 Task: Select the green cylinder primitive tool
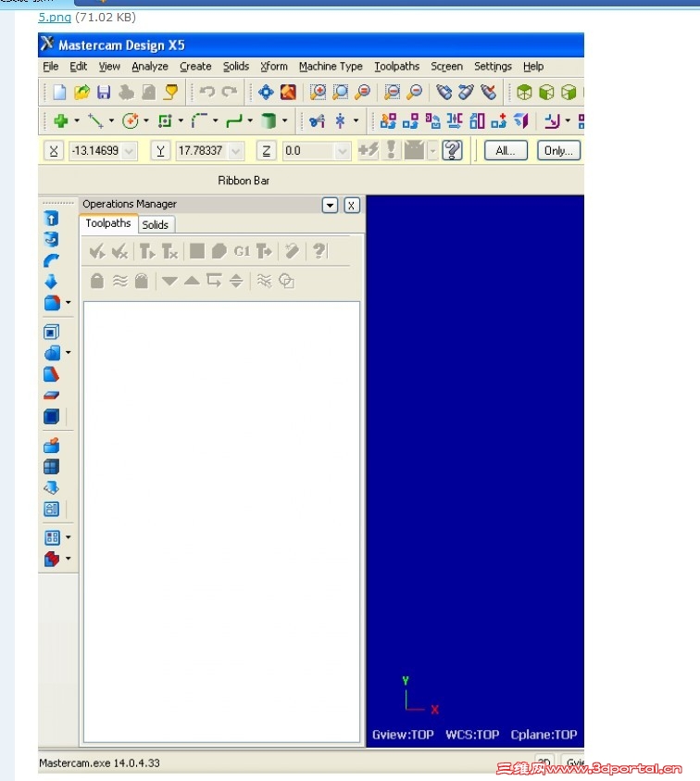click(269, 120)
